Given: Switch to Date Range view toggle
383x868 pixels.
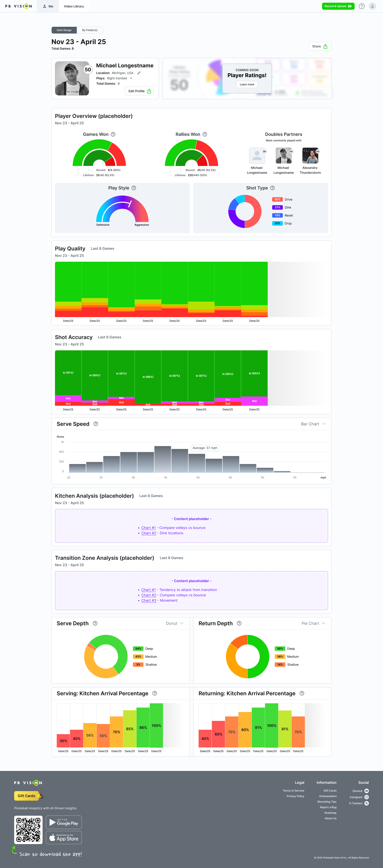Looking at the screenshot, I should [64, 30].
